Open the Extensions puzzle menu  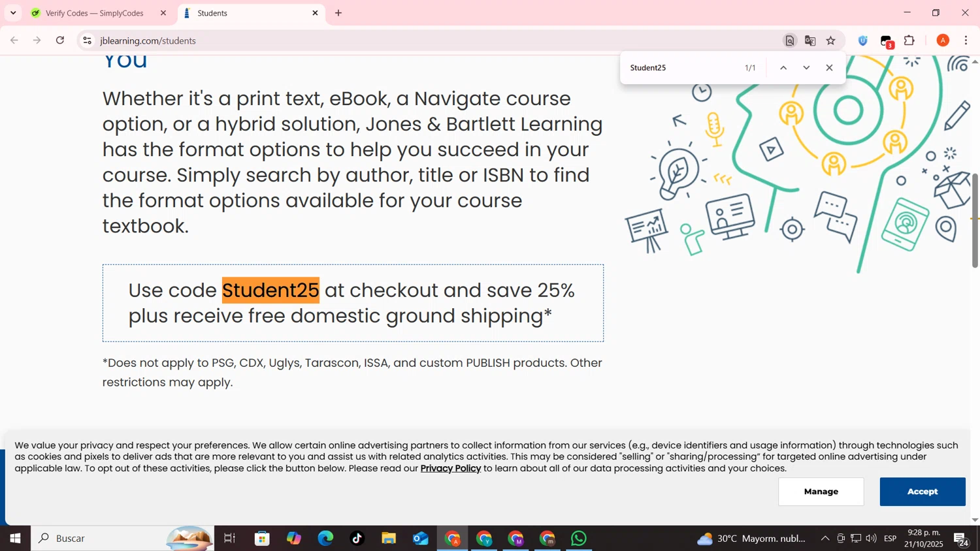coord(909,40)
